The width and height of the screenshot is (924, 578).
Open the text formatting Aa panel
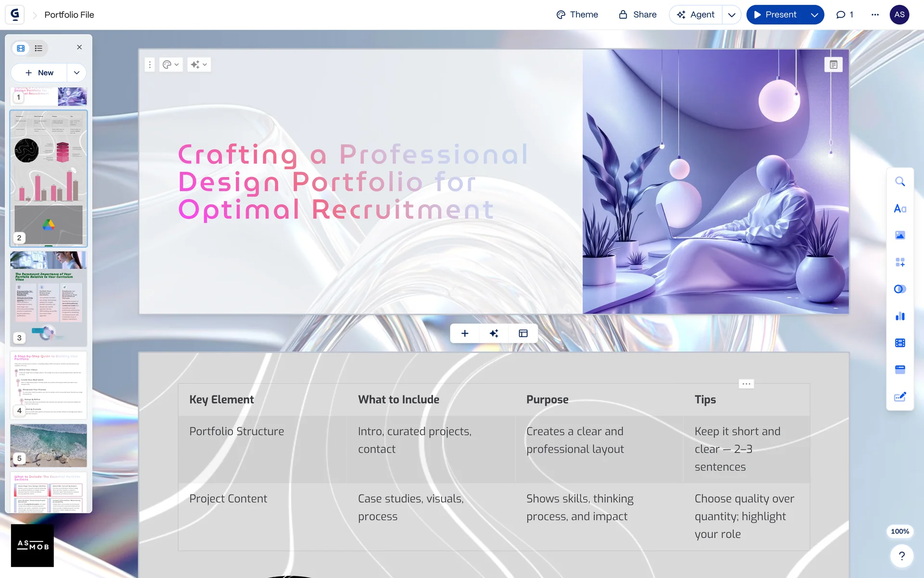900,209
